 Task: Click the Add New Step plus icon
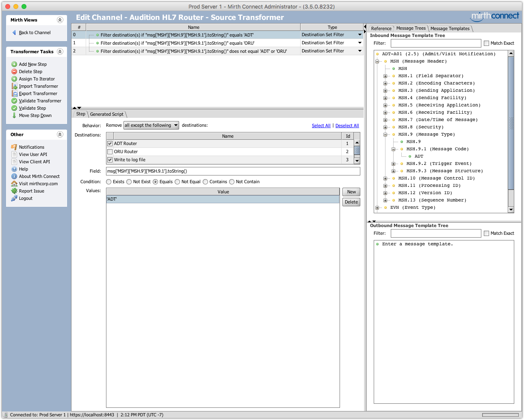pos(14,64)
